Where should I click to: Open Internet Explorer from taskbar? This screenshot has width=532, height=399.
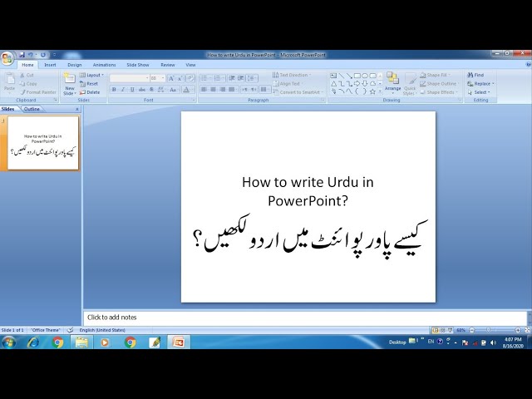coord(33,342)
